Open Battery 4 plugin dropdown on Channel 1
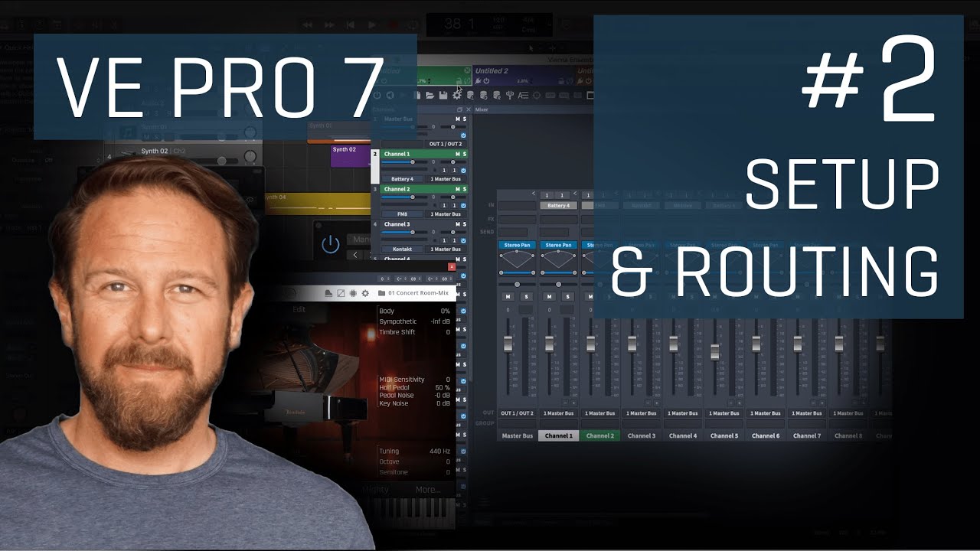The image size is (980, 551). tap(402, 179)
